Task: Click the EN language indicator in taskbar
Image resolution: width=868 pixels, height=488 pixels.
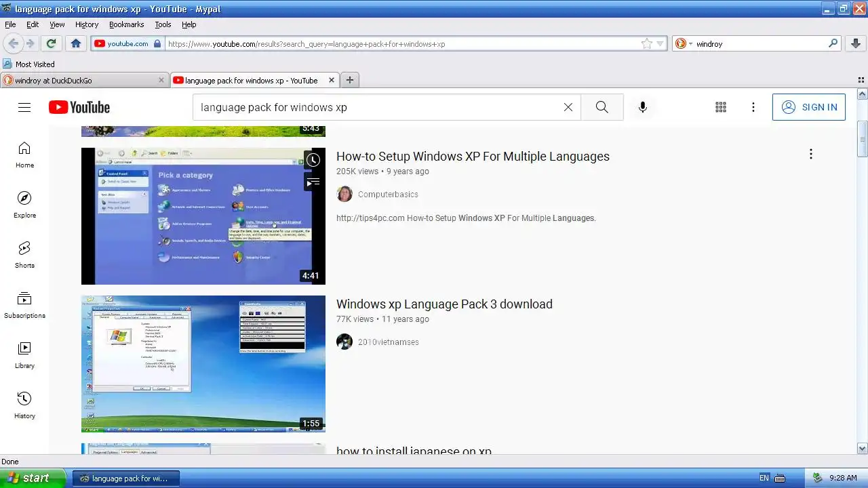Action: click(764, 478)
